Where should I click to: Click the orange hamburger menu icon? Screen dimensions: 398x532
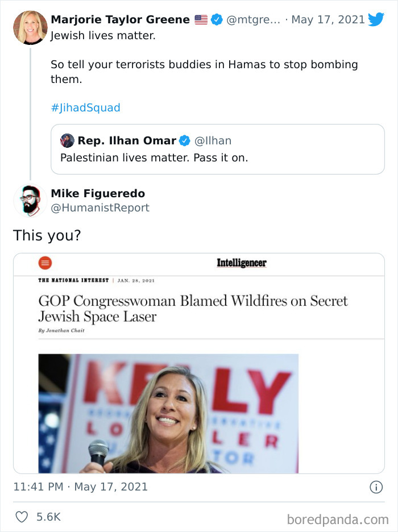tap(45, 263)
